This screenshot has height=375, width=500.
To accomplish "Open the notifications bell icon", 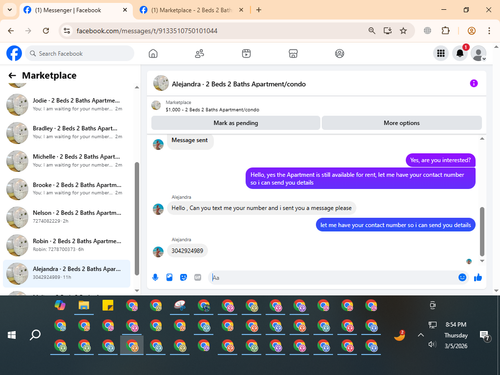I will coord(460,53).
